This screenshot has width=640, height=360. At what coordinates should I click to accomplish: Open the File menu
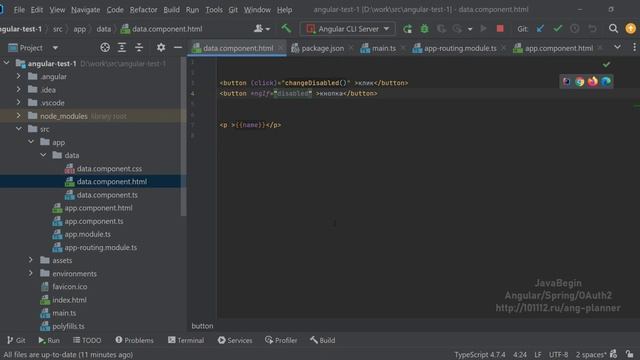coord(19,9)
